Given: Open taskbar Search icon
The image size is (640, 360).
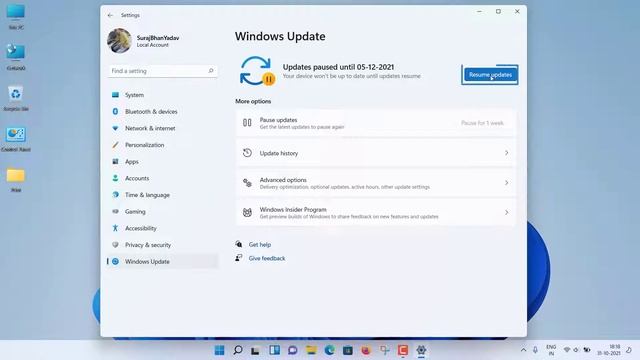Looking at the screenshot, I should pos(238,350).
